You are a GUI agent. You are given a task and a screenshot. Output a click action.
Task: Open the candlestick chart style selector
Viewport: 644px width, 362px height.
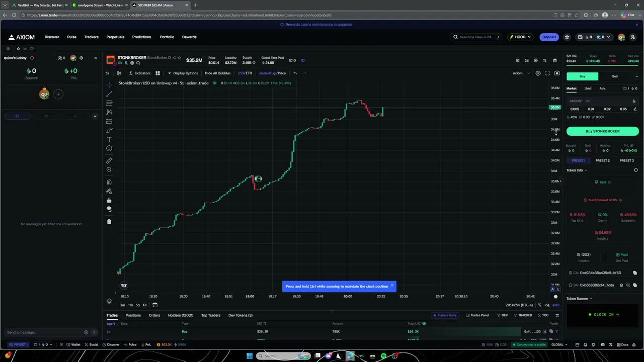(119, 73)
